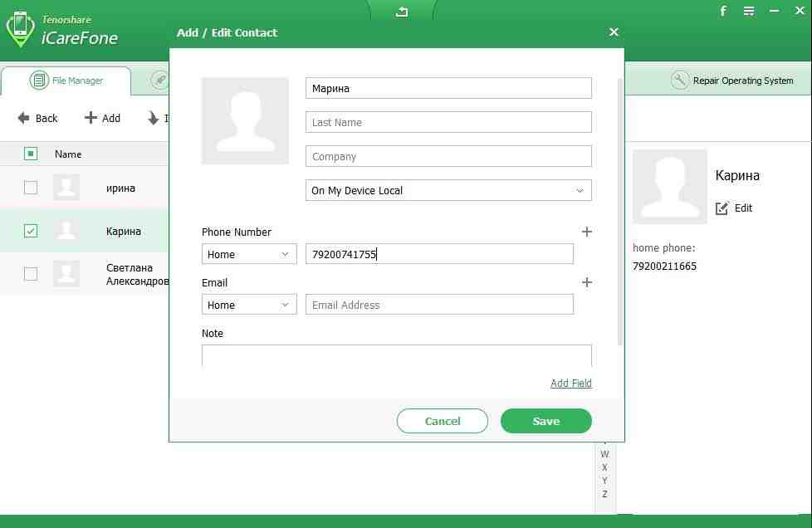Open the On My Device Local dropdown
The width and height of the screenshot is (812, 528).
tap(448, 190)
